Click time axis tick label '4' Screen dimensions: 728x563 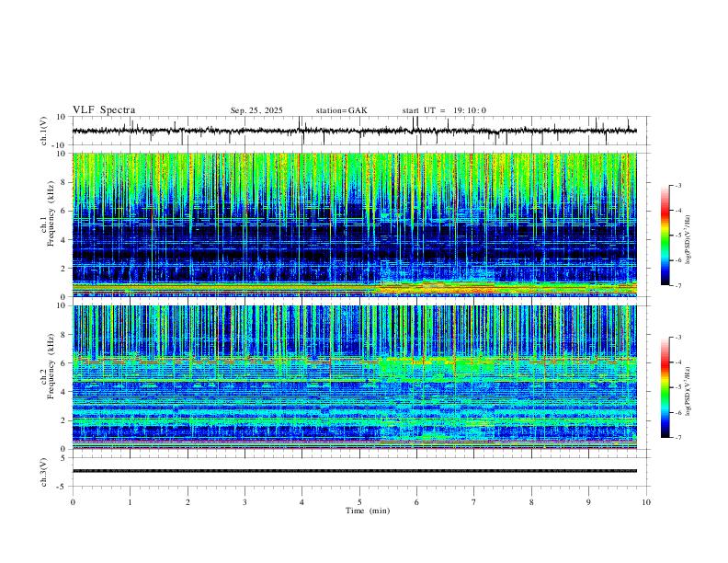pos(301,502)
